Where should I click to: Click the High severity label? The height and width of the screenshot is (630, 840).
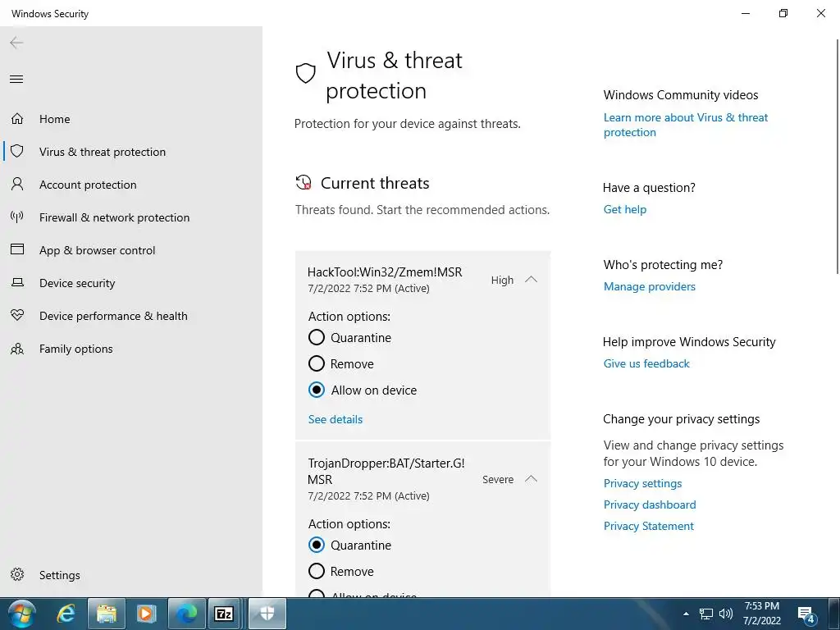point(502,281)
